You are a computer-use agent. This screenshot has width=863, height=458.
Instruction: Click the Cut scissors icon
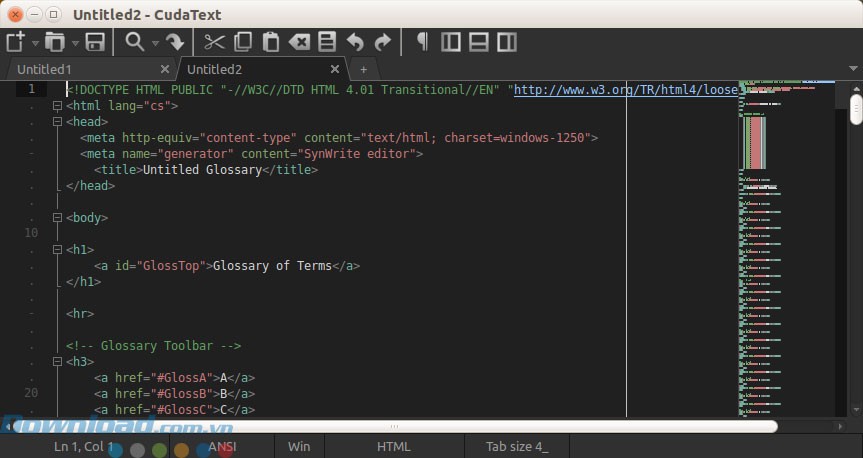(x=214, y=42)
